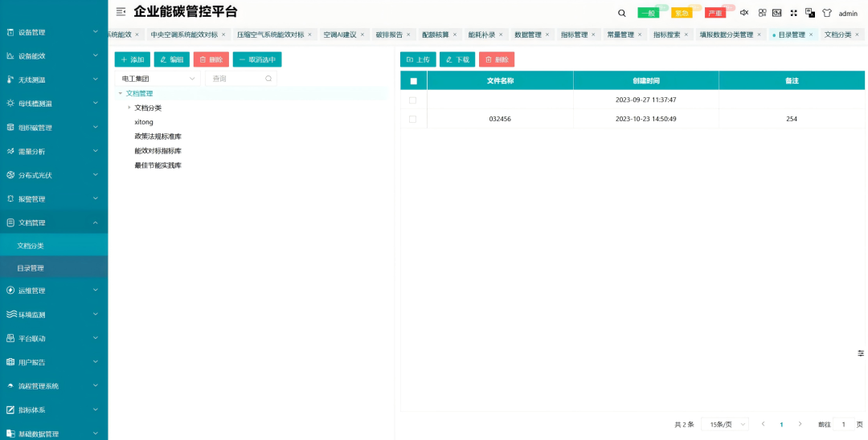Select the 政策法规标准库 tree item
This screenshot has width=868, height=440.
coord(158,136)
